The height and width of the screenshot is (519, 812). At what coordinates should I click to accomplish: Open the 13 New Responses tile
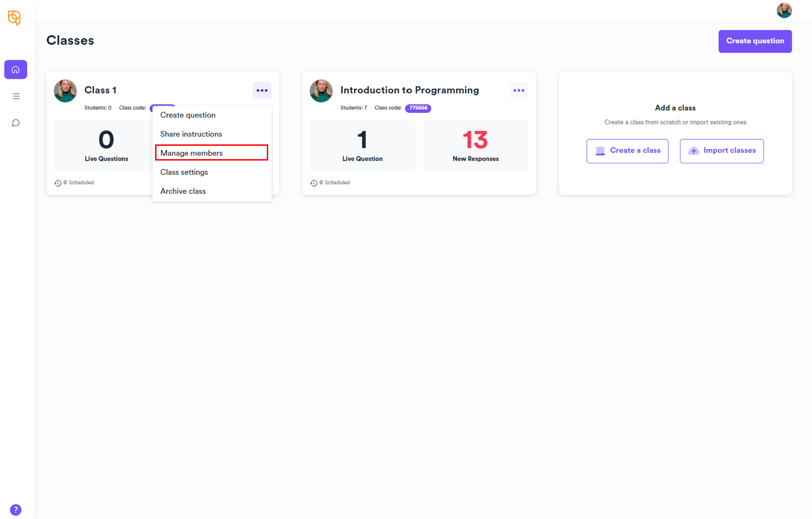[x=475, y=146]
